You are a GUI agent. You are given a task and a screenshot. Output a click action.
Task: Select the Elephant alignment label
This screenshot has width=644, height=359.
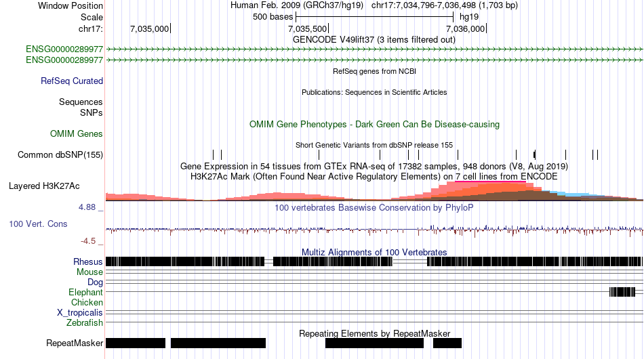tap(85, 292)
